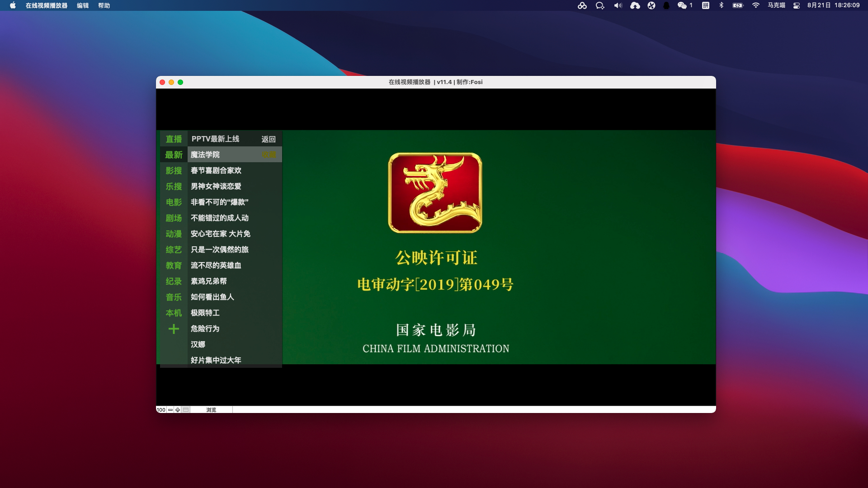Select the 音乐 category
Screen dimensions: 868x488
tap(174, 297)
